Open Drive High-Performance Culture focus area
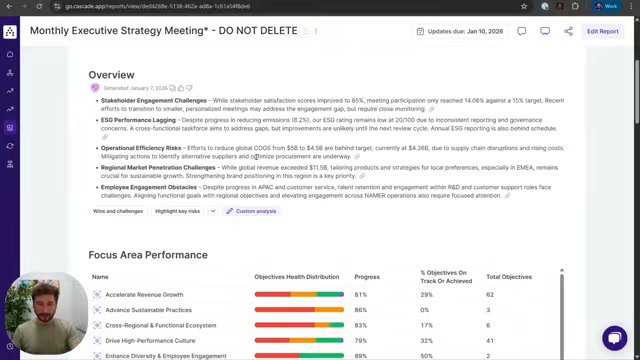 coord(150,340)
